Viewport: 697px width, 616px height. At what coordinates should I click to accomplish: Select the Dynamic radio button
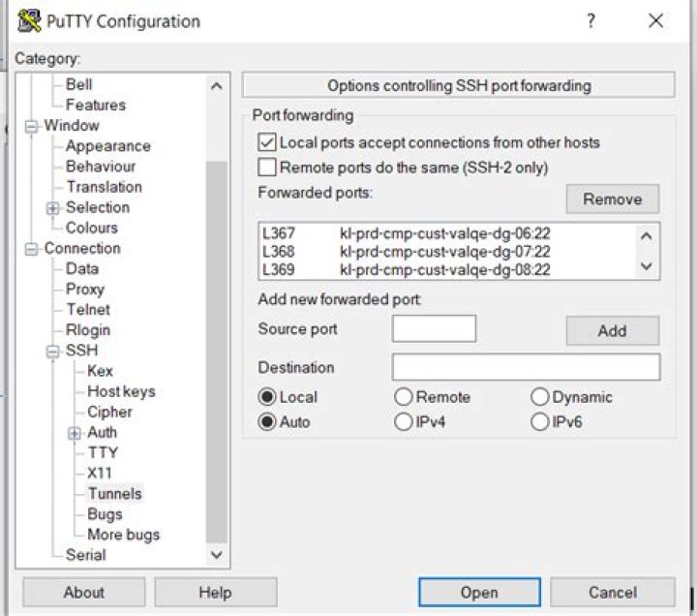[x=539, y=397]
